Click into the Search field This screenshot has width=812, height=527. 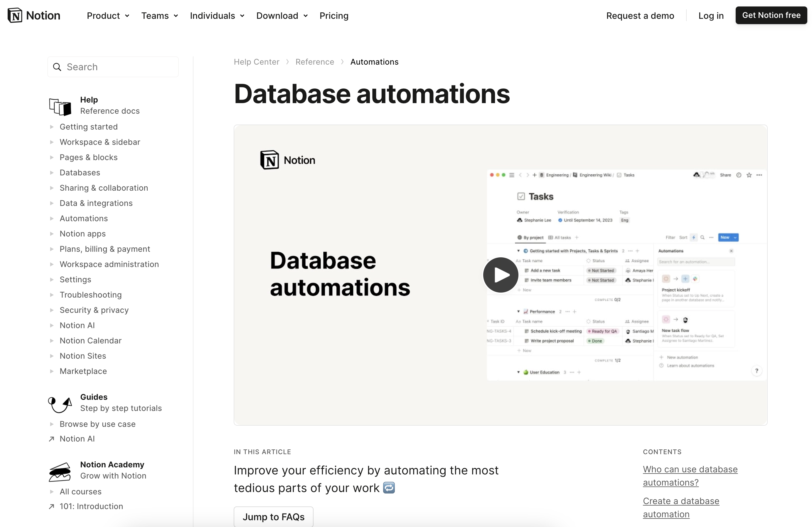tap(113, 67)
